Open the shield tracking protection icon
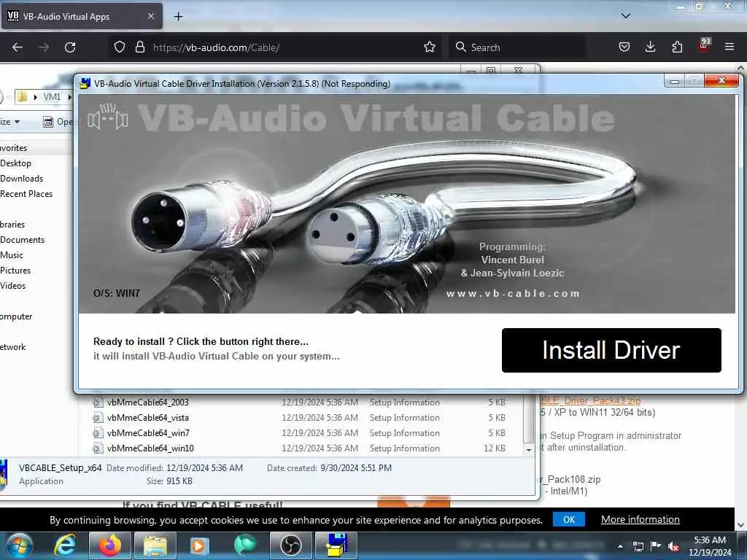Image resolution: width=747 pixels, height=560 pixels. click(120, 47)
